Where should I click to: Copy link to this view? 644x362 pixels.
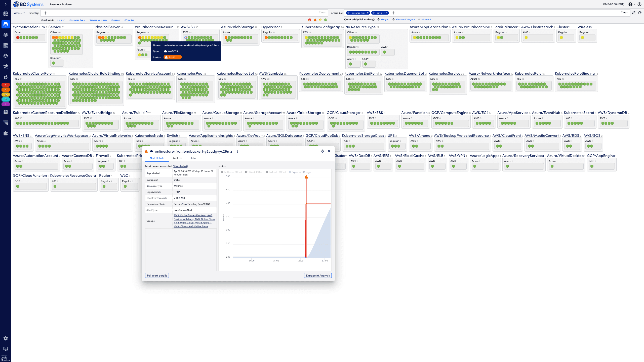[634, 13]
